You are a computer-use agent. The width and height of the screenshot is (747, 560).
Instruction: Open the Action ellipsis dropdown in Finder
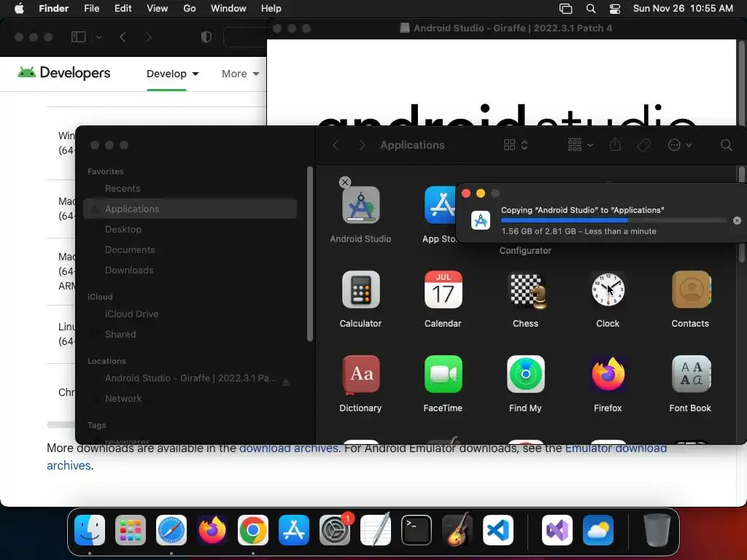click(679, 145)
